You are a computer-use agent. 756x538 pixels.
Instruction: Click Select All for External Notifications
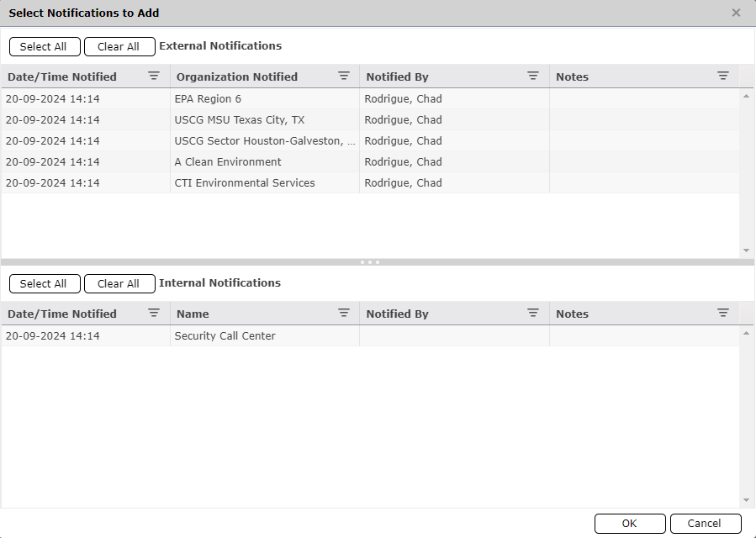click(45, 46)
